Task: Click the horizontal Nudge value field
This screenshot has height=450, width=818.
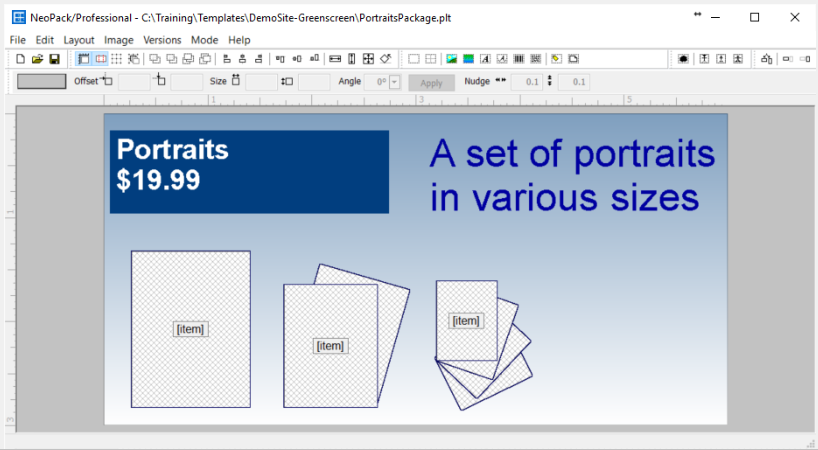Action: 527,82
